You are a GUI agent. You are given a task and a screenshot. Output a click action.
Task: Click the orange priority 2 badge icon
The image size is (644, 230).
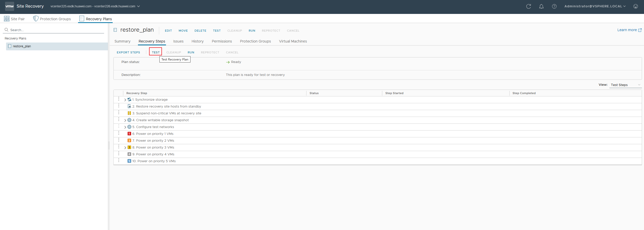coord(129,140)
